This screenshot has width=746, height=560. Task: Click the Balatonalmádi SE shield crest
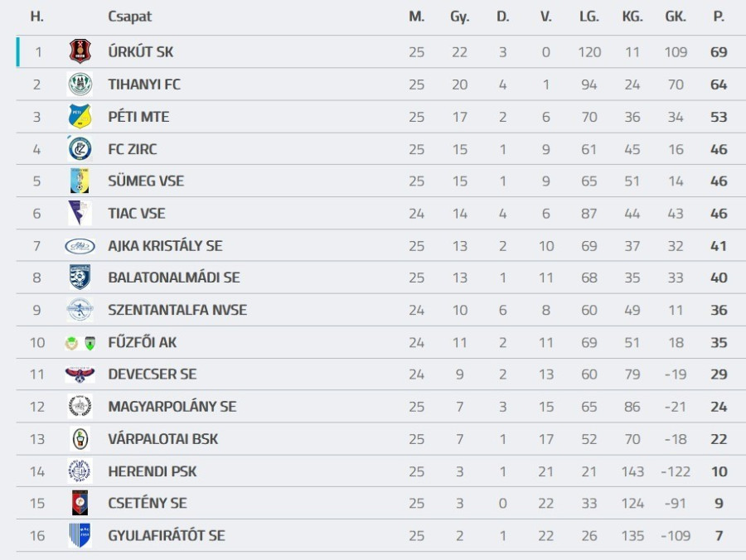[80, 278]
